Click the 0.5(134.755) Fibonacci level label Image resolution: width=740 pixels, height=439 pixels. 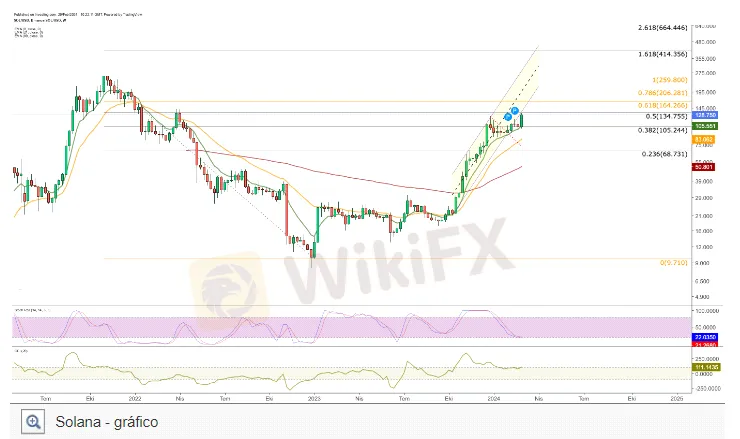[666, 117]
